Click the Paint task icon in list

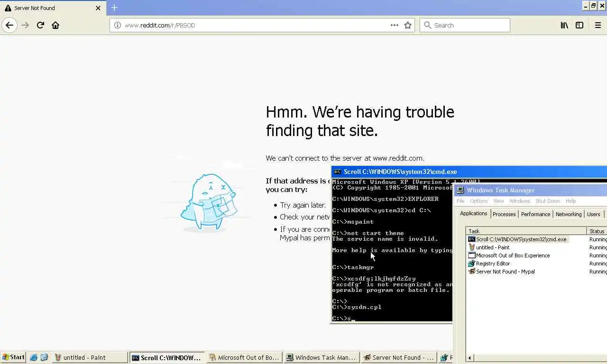471,247
